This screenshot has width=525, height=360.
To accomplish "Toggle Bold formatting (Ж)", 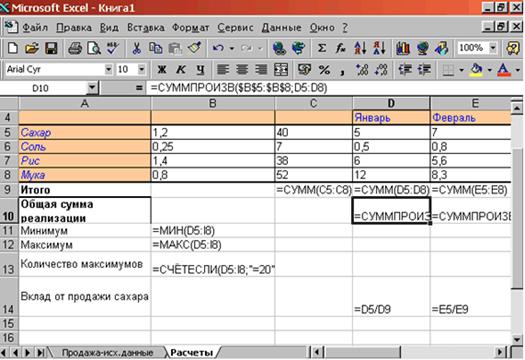I will 162,70.
